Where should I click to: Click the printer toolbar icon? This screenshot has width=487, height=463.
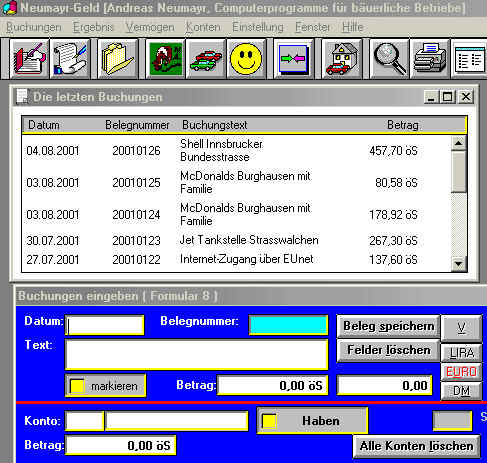[430, 59]
